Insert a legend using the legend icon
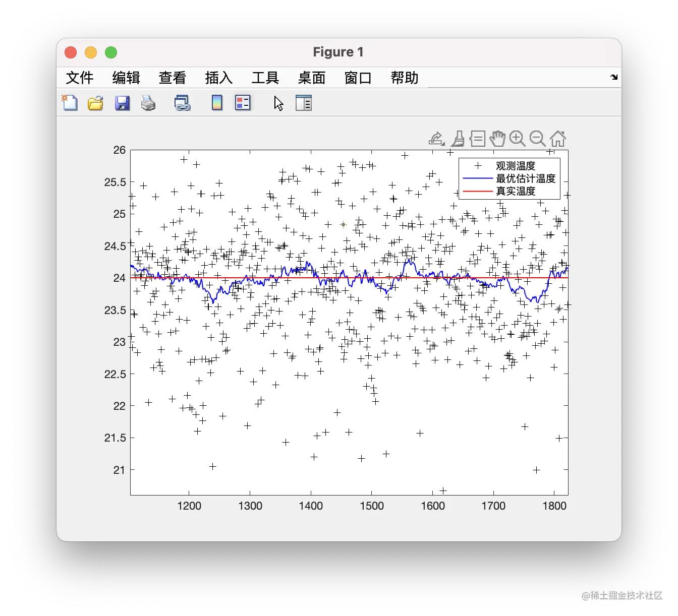This screenshot has height=616, width=678. click(x=243, y=103)
